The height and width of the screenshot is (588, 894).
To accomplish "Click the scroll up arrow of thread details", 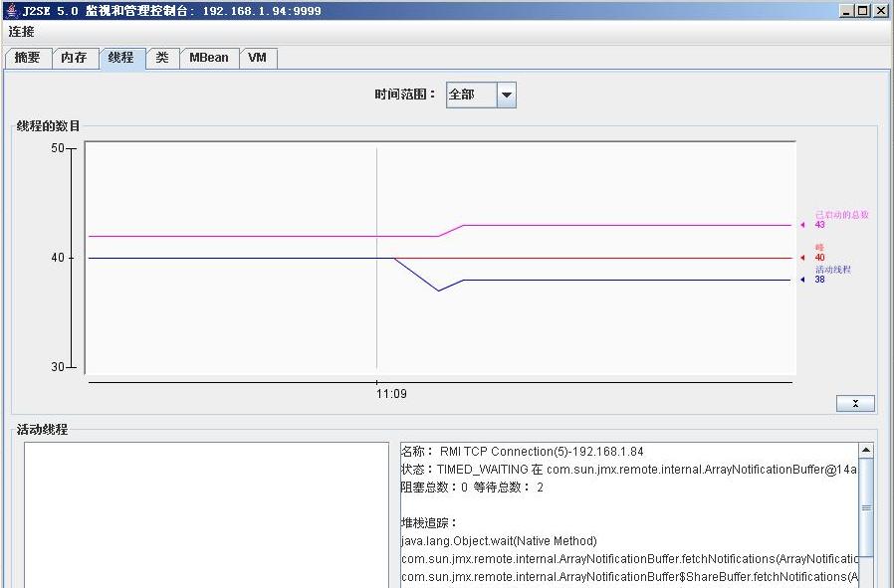I will (866, 450).
